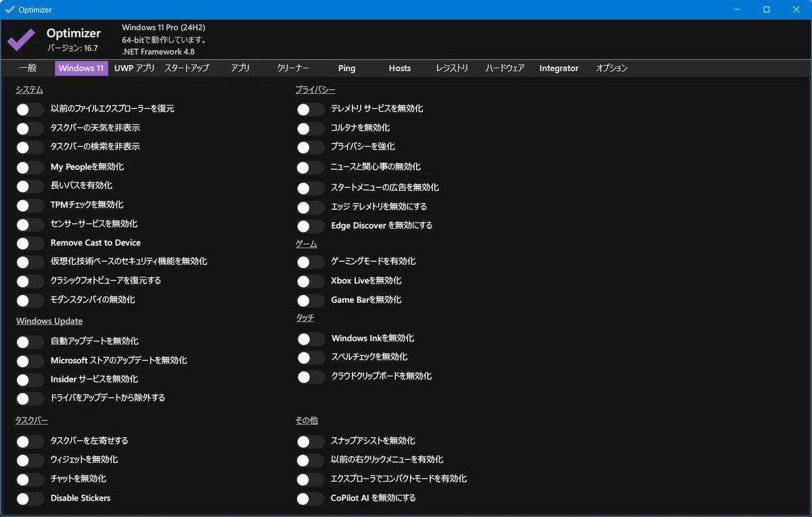812x517 pixels.
Task: Click the タスクバー section heading
Action: 32,421
